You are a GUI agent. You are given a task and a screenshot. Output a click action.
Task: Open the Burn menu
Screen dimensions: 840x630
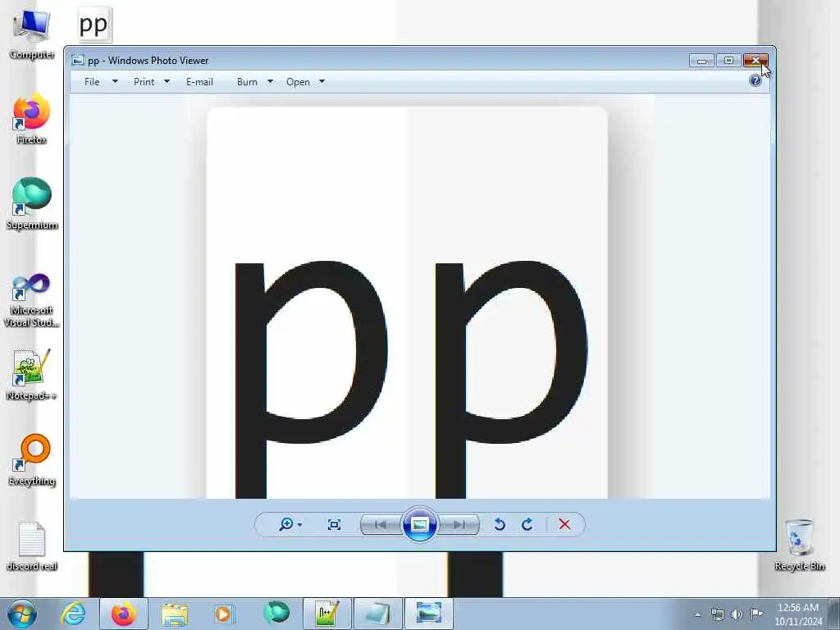(247, 82)
